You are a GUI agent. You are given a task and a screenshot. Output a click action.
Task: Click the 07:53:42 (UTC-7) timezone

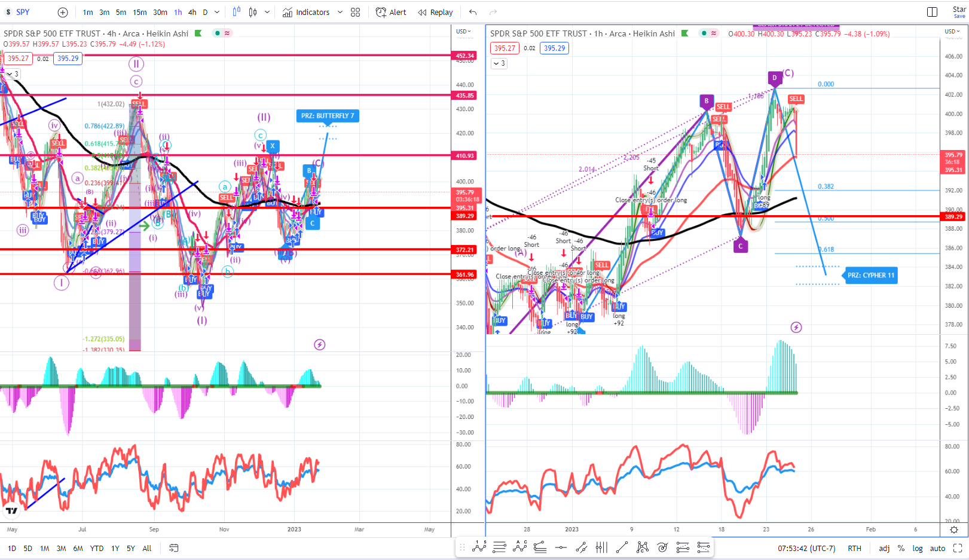click(806, 548)
